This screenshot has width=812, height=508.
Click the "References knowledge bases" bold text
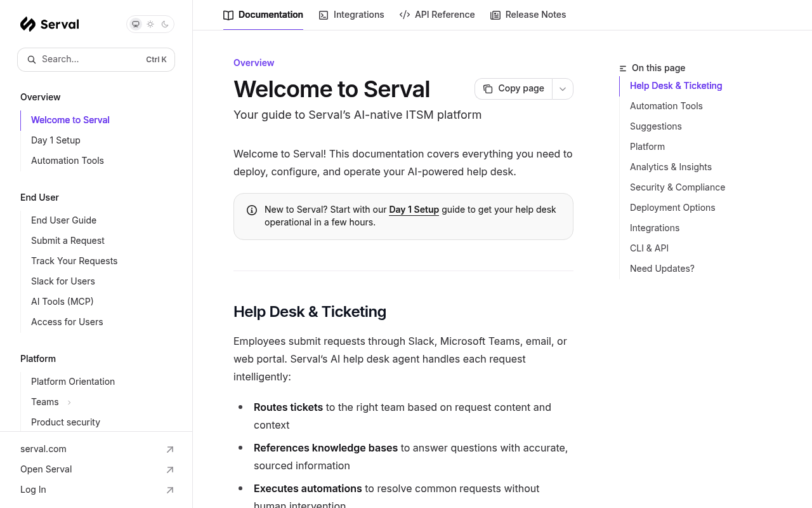pyautogui.click(x=325, y=448)
